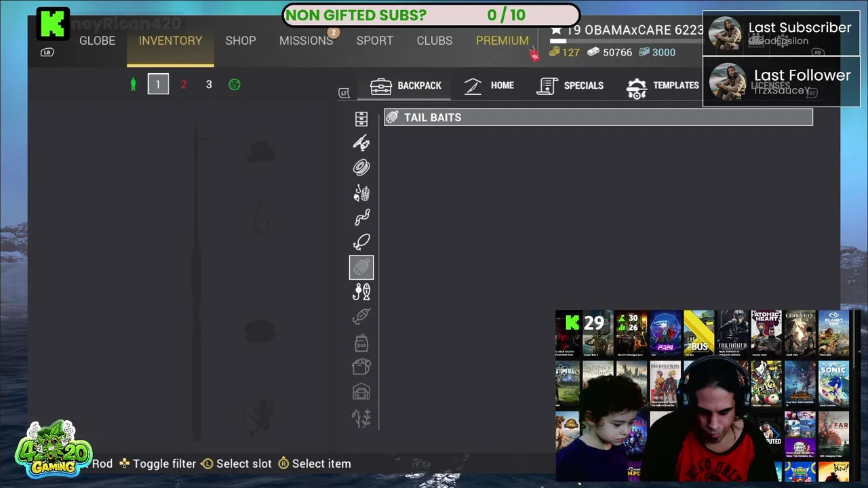Click the TAIL BAITS header bar
Image resolution: width=868 pixels, height=488 pixels.
pyautogui.click(x=598, y=117)
